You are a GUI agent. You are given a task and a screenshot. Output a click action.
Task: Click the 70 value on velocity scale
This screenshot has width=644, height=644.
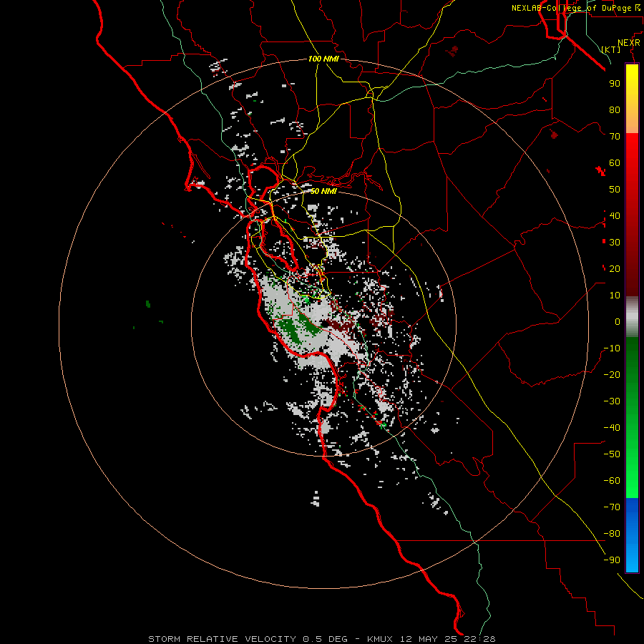click(615, 137)
